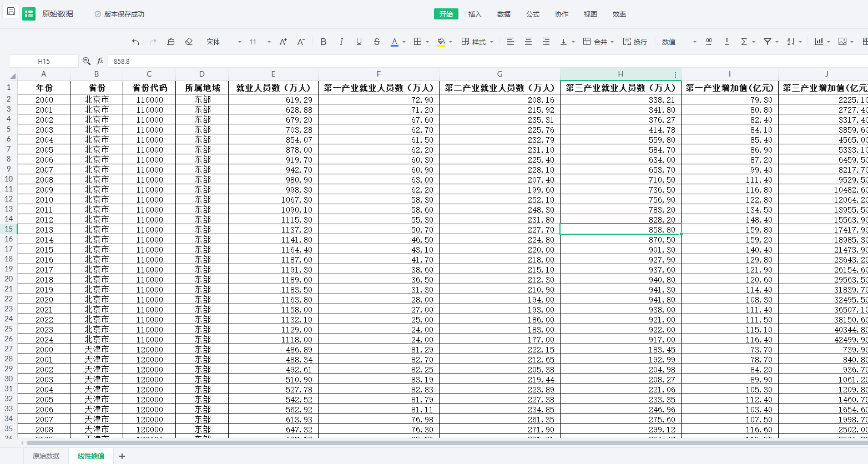The width and height of the screenshot is (868, 464).
Task: Open the 公式 tab
Action: pyautogui.click(x=533, y=14)
